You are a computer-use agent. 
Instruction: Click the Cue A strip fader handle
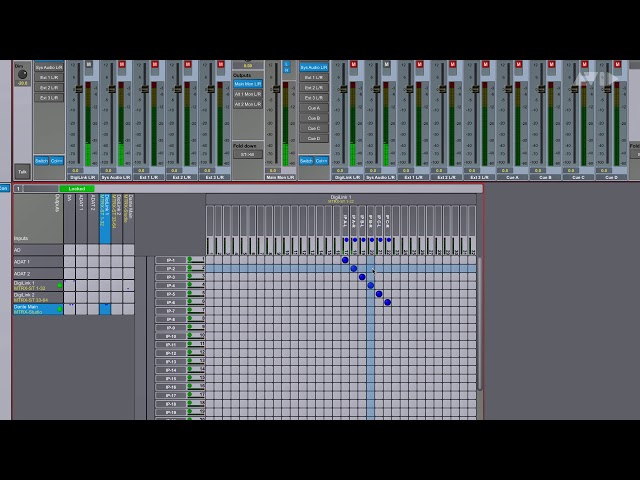(508, 89)
